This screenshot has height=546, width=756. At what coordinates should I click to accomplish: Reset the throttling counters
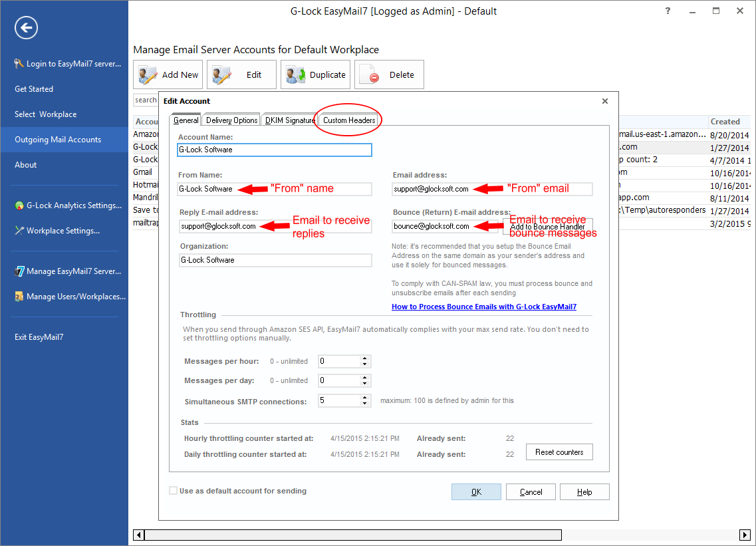pyautogui.click(x=559, y=452)
